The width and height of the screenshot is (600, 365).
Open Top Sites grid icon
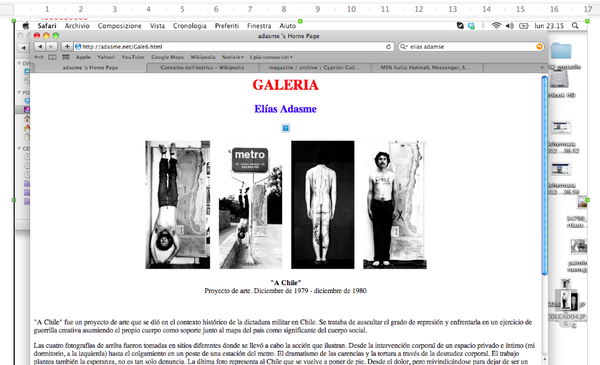coord(66,57)
